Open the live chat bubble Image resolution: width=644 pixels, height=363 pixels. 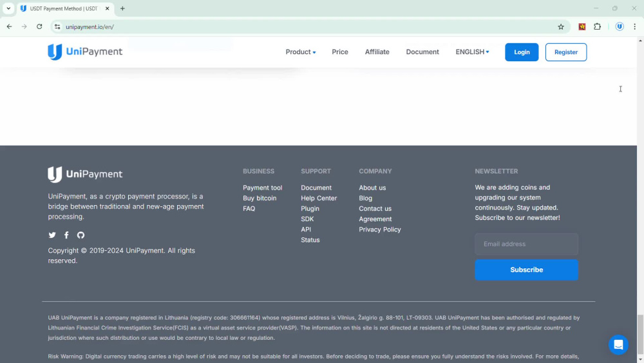[x=618, y=344]
